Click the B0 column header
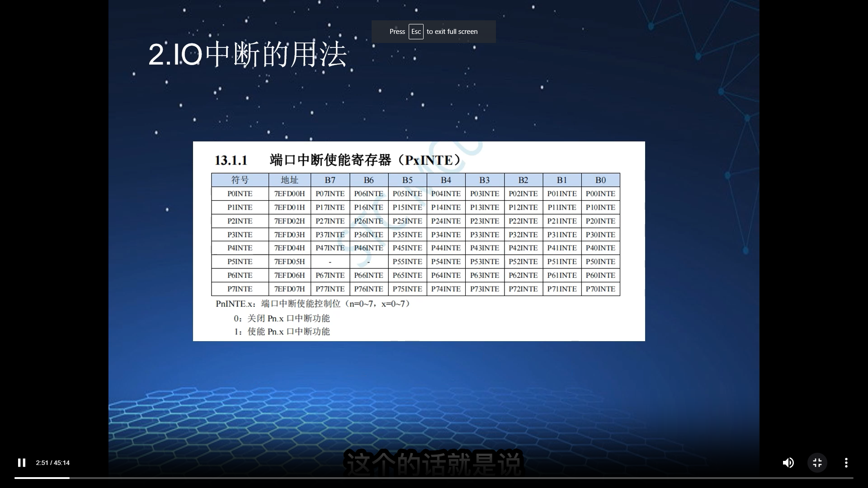Viewport: 868px width, 488px height. click(600, 180)
